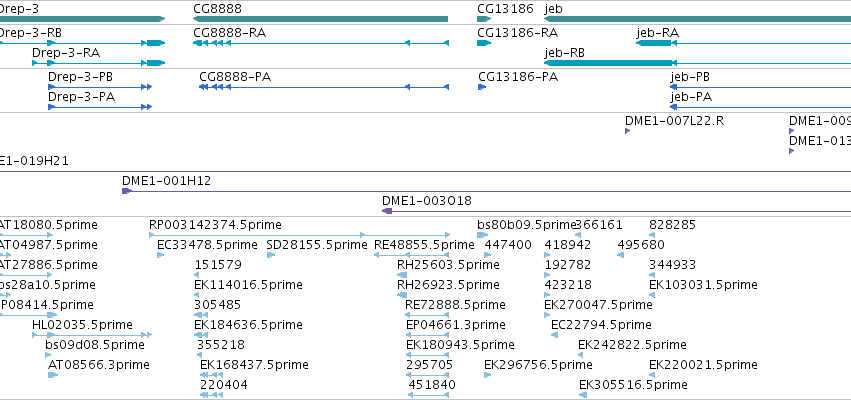
Task: Click the DME1-007L22.R purple arrow marker
Action: coord(628,131)
